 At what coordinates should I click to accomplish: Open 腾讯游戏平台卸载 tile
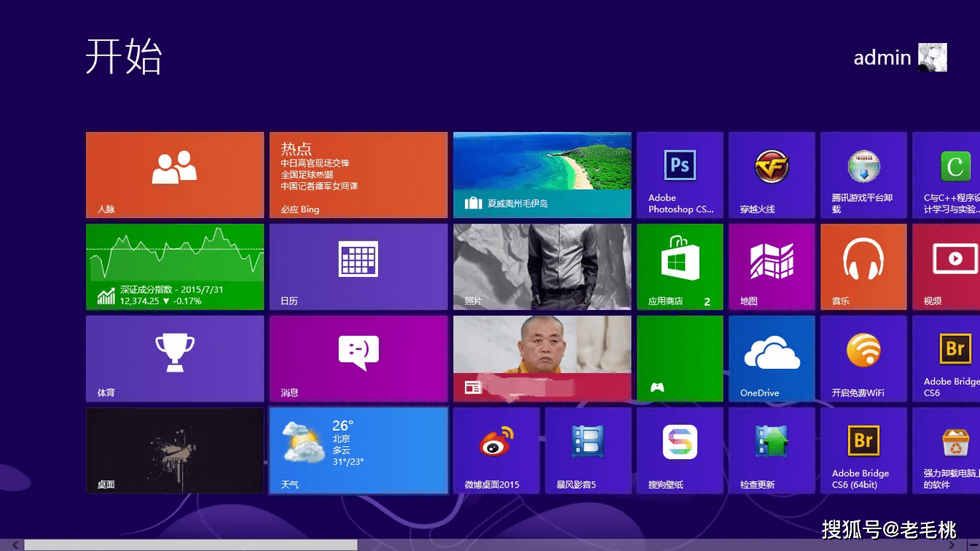pyautogui.click(x=863, y=175)
